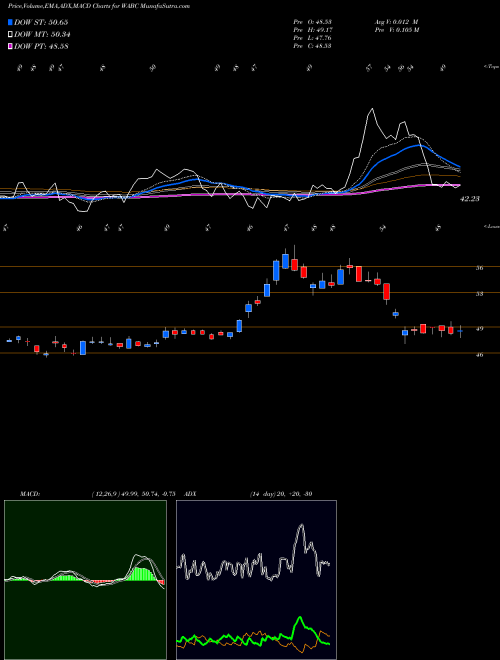Click the chart title mentioning MunafaSutra.com
The image size is (500, 660).
(98, 6)
